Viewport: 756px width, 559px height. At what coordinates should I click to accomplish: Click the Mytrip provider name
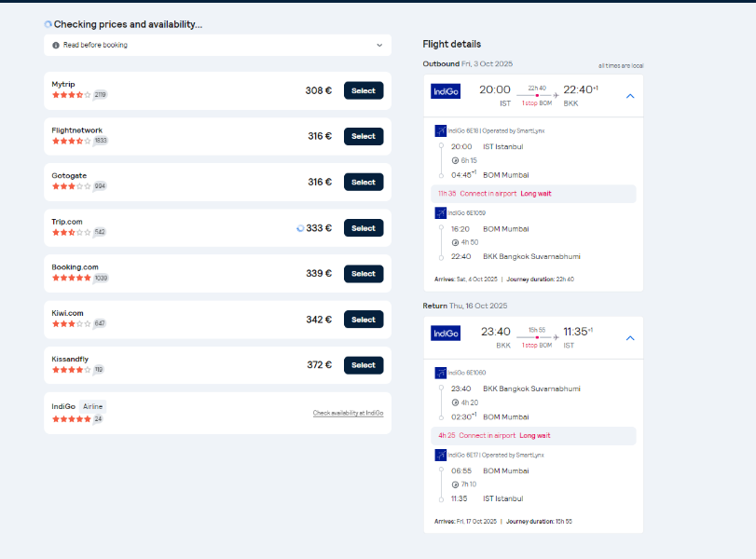point(63,85)
